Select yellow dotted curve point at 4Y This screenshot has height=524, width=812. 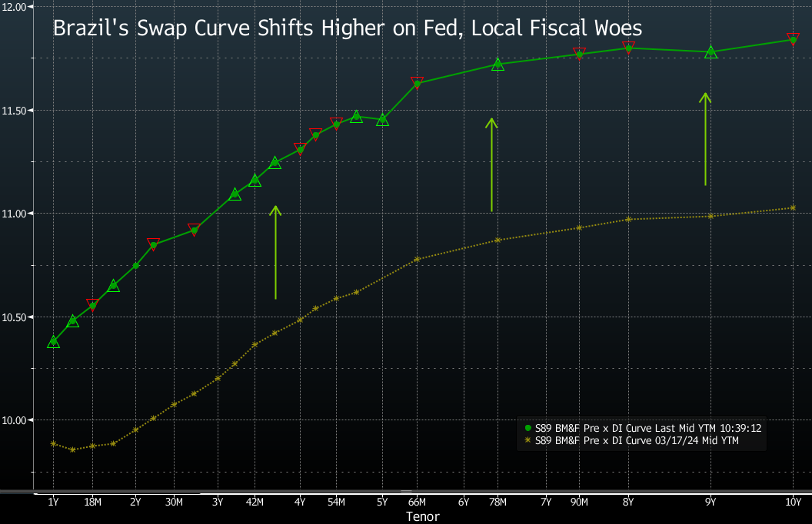click(x=300, y=320)
